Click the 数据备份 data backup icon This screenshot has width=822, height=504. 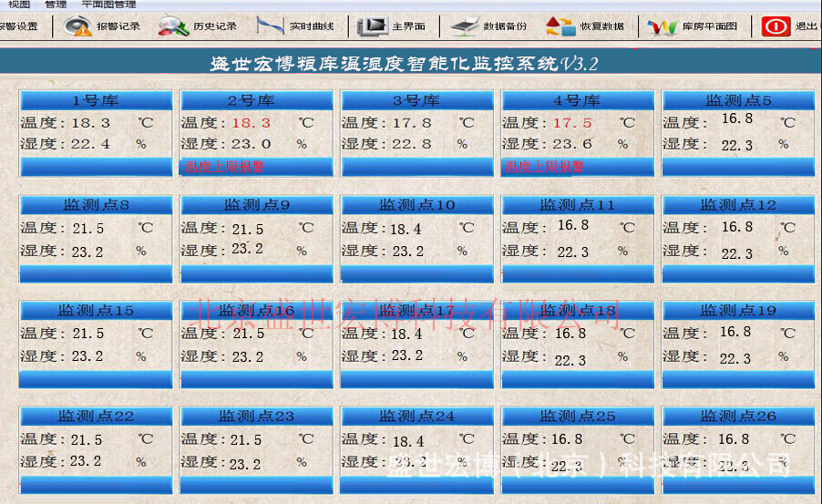465,26
